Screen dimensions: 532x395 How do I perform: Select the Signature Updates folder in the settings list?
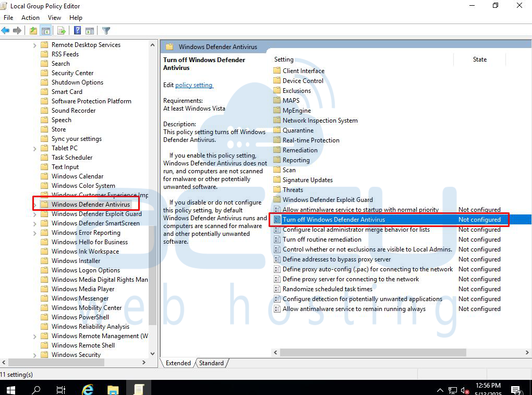pyautogui.click(x=307, y=180)
